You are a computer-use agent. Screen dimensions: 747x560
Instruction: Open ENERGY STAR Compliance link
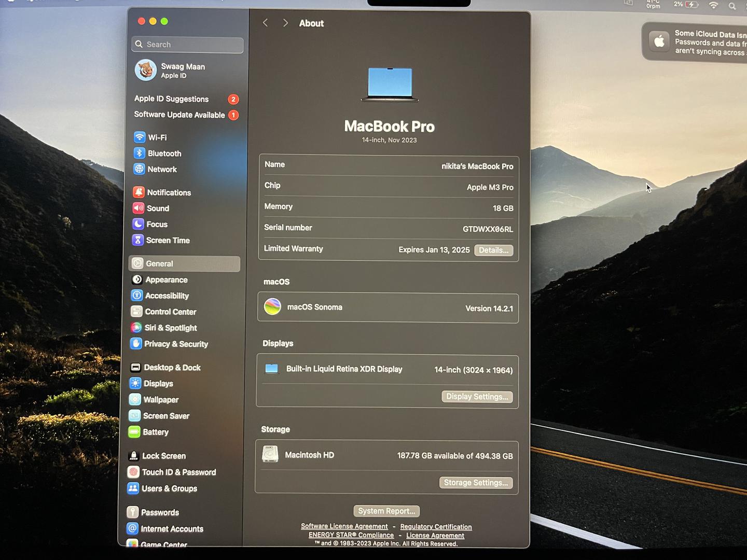(351, 535)
